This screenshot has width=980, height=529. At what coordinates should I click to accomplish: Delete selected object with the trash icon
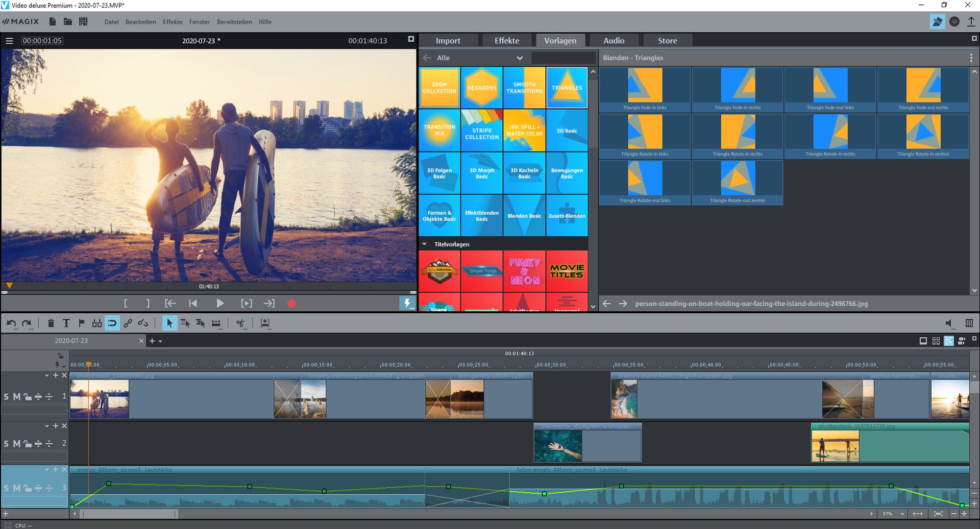(x=51, y=324)
